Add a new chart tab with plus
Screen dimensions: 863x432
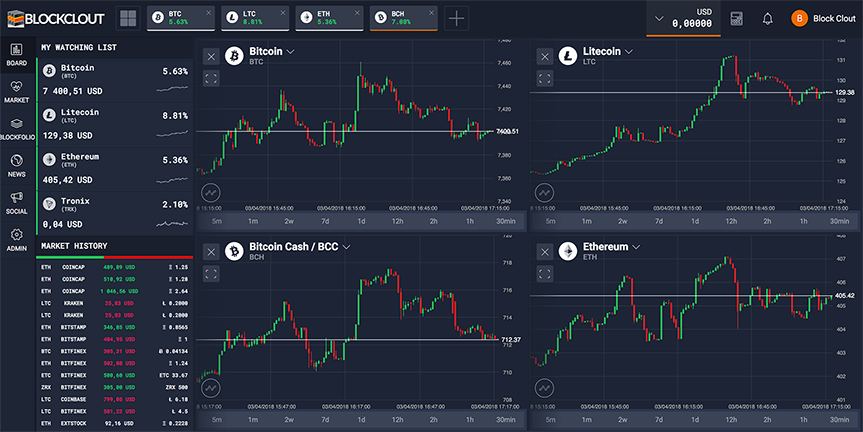[x=456, y=18]
